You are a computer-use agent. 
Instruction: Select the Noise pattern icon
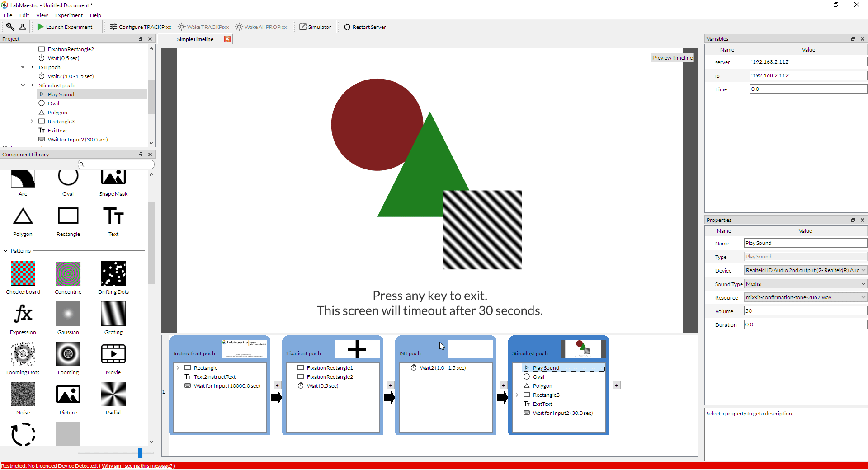[x=23, y=394]
